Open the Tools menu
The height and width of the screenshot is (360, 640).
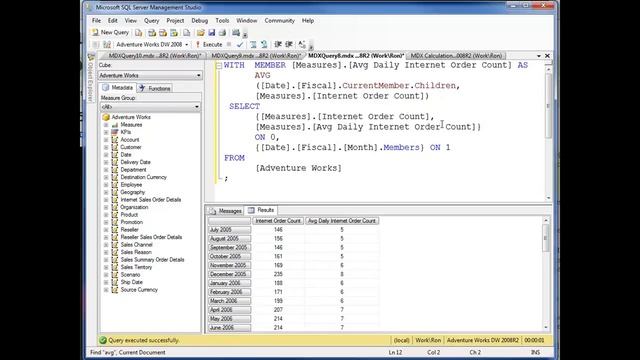coord(222,20)
